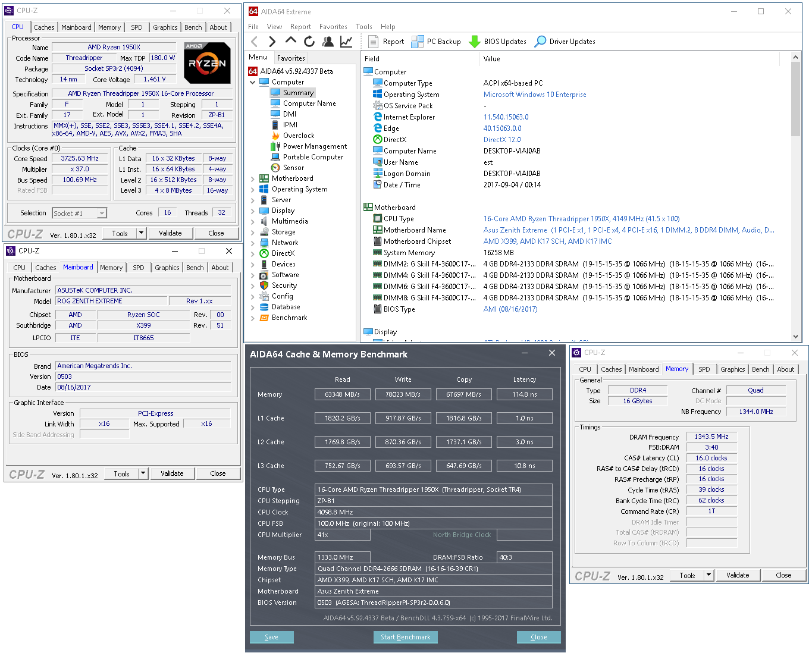Select Overclock flame item in tree

(x=292, y=136)
